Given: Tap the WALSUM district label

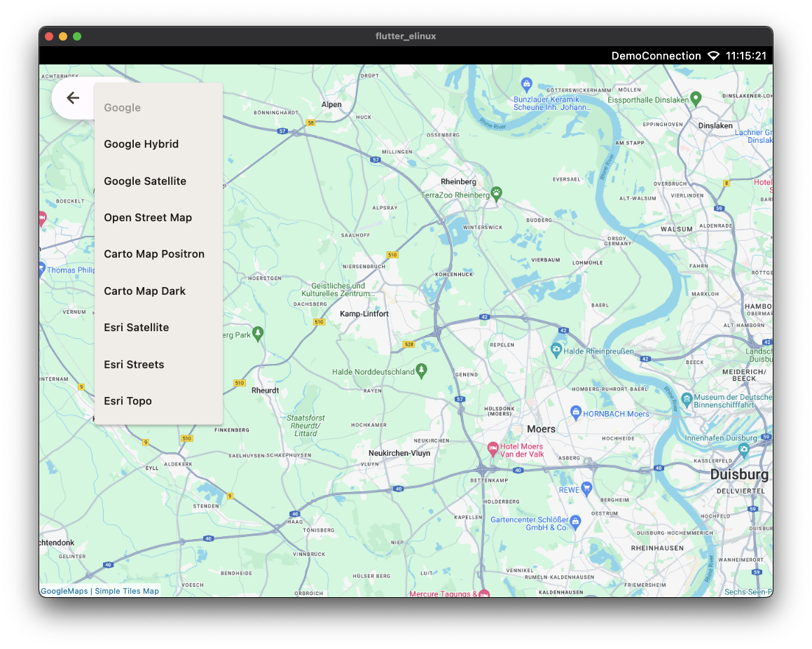Looking at the screenshot, I should 676,229.
